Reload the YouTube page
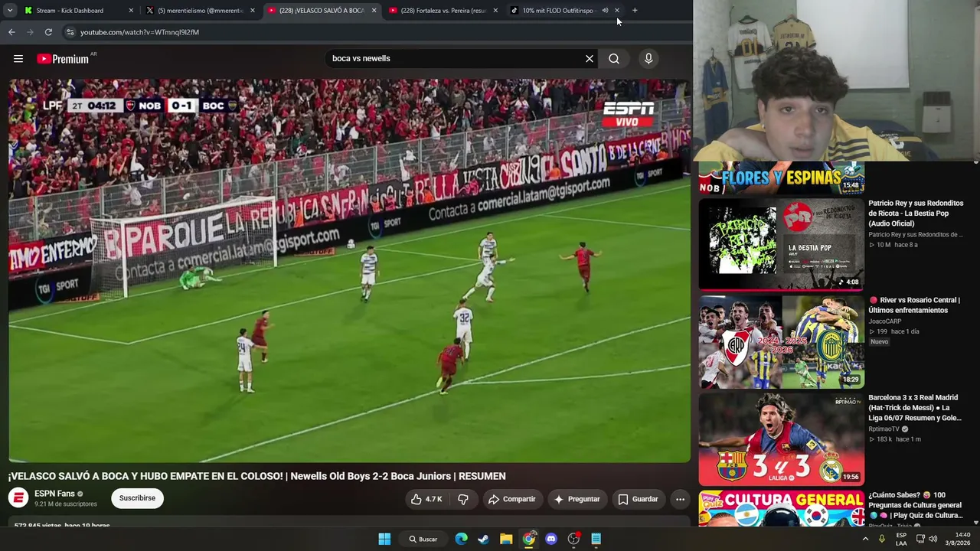Viewport: 980px width, 551px height. click(48, 32)
